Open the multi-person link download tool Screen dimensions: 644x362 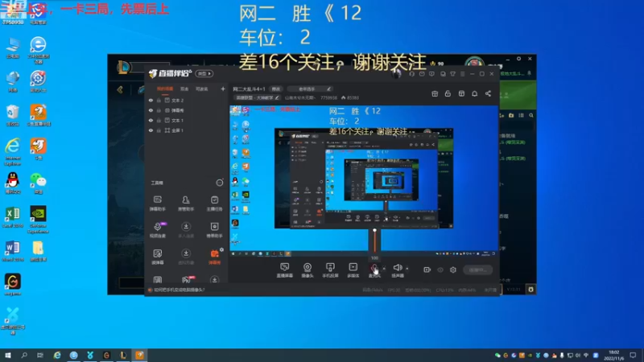click(x=186, y=230)
